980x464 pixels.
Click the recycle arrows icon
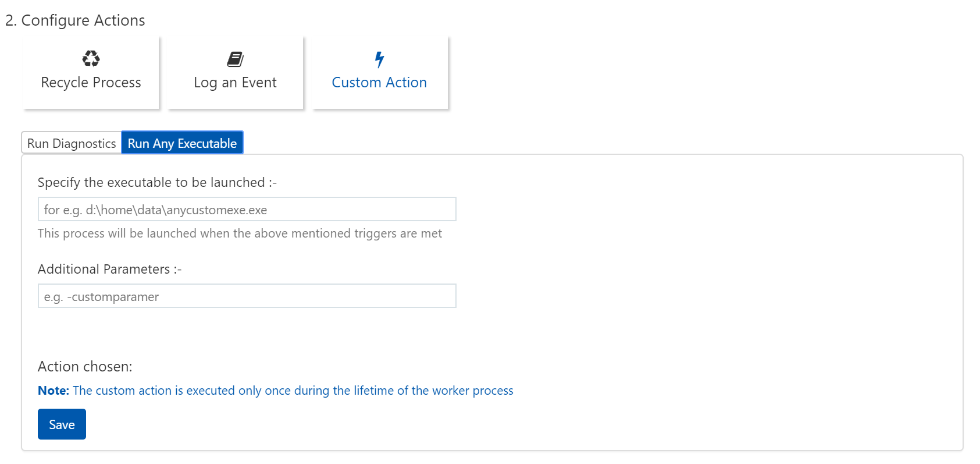click(x=91, y=58)
